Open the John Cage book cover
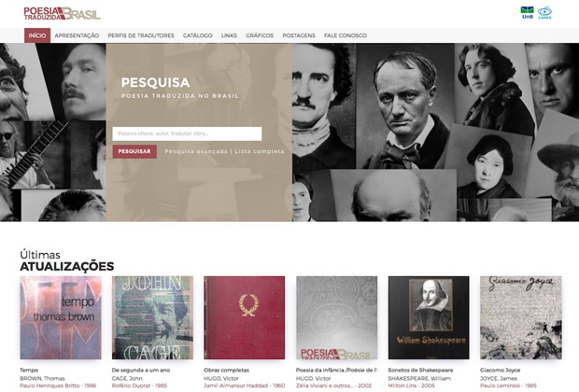 point(152,317)
